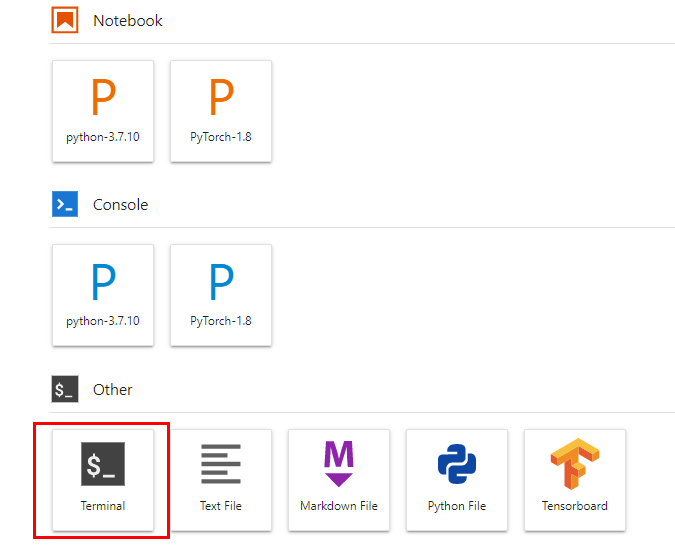Click the orange Notebook section bookmark icon

(65, 20)
